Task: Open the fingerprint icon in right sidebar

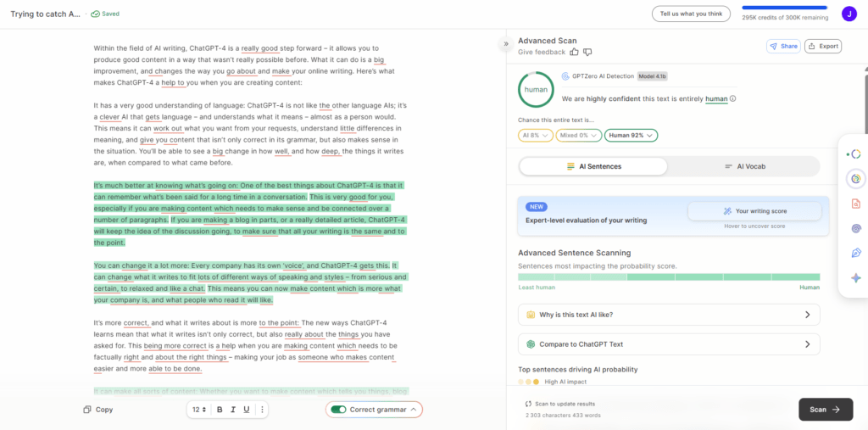Action: coord(855,228)
